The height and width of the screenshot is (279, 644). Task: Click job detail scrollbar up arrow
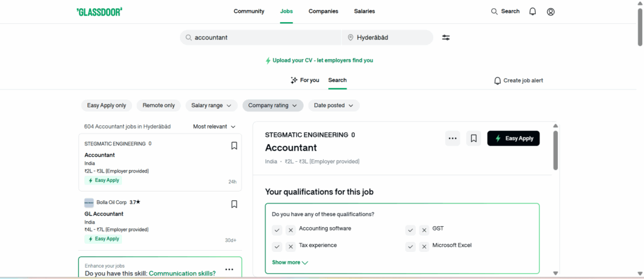pyautogui.click(x=555, y=125)
